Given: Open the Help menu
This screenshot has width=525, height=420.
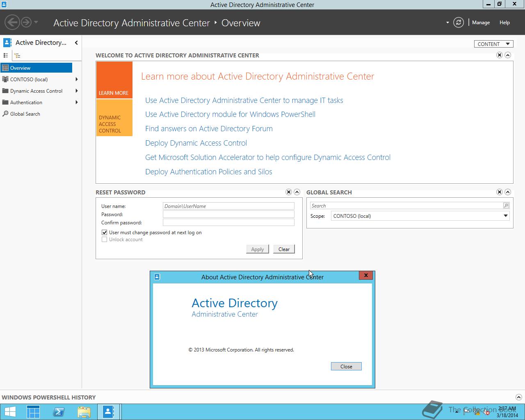Looking at the screenshot, I should [x=504, y=23].
